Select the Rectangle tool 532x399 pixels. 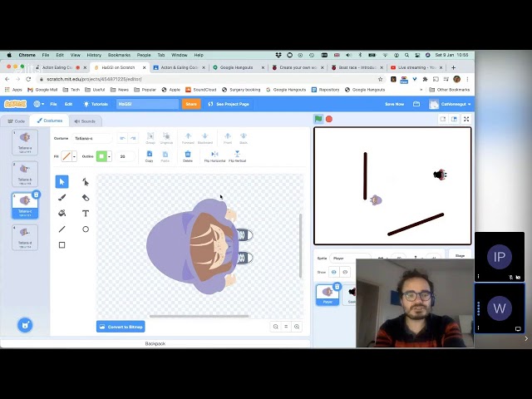[62, 245]
